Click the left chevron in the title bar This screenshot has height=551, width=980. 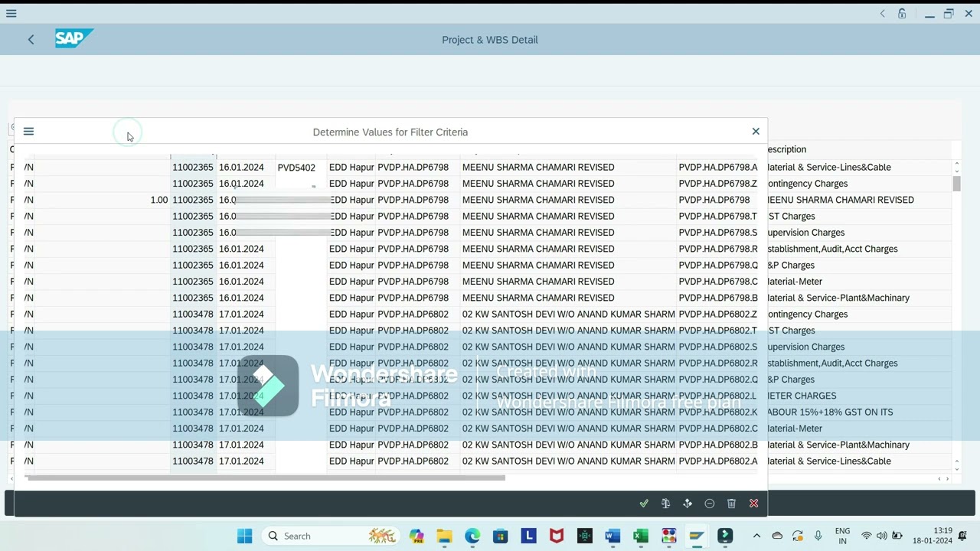[882, 13]
